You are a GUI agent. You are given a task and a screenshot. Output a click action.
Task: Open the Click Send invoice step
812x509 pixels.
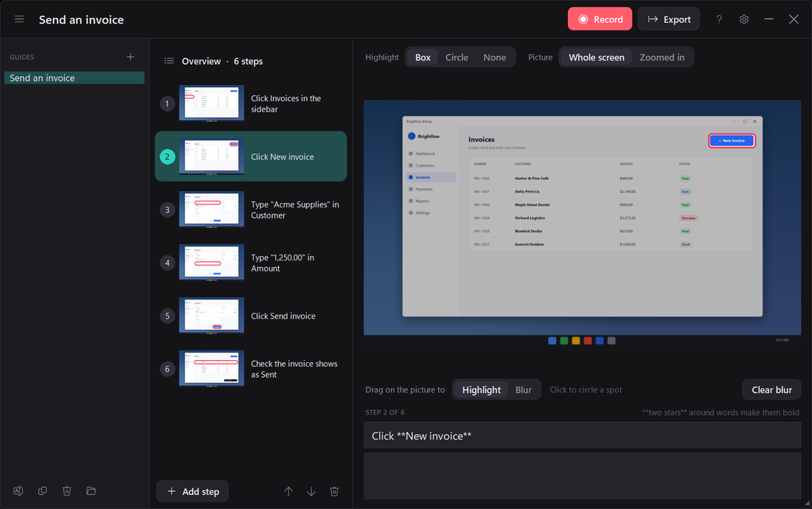[x=251, y=316]
